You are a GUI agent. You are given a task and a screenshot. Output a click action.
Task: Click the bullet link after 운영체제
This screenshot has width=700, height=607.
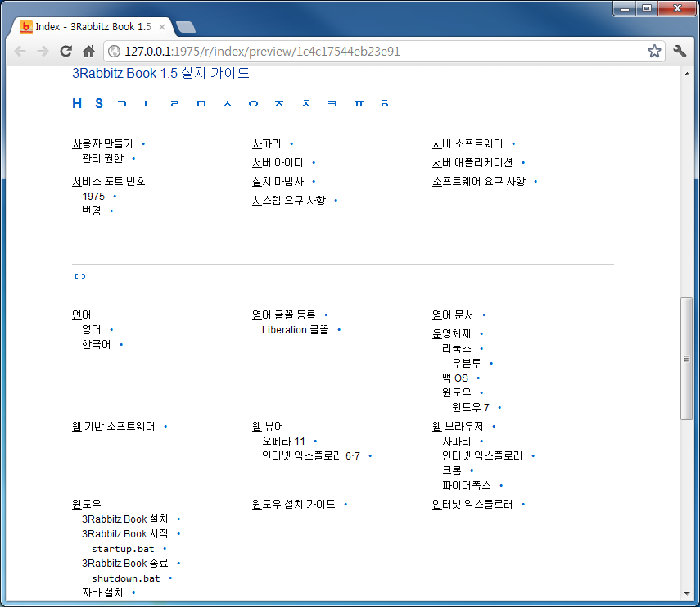tap(481, 333)
